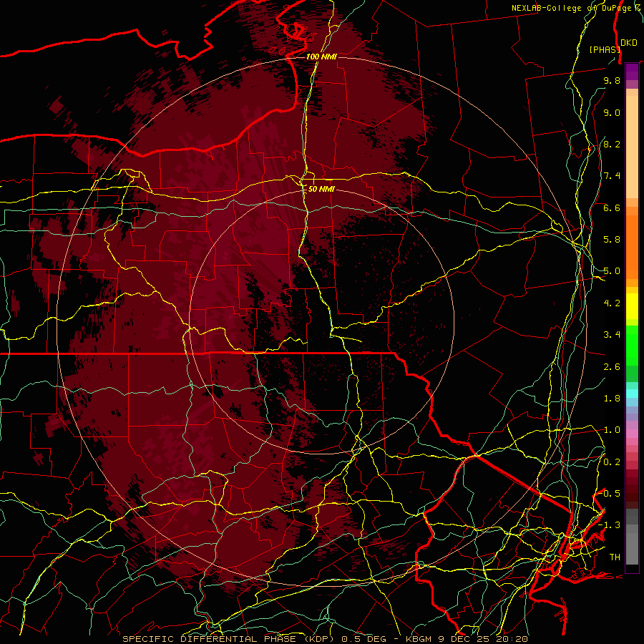The width and height of the screenshot is (644, 644).
Task: Click the [PHAS] legend label
Action: pos(604,49)
